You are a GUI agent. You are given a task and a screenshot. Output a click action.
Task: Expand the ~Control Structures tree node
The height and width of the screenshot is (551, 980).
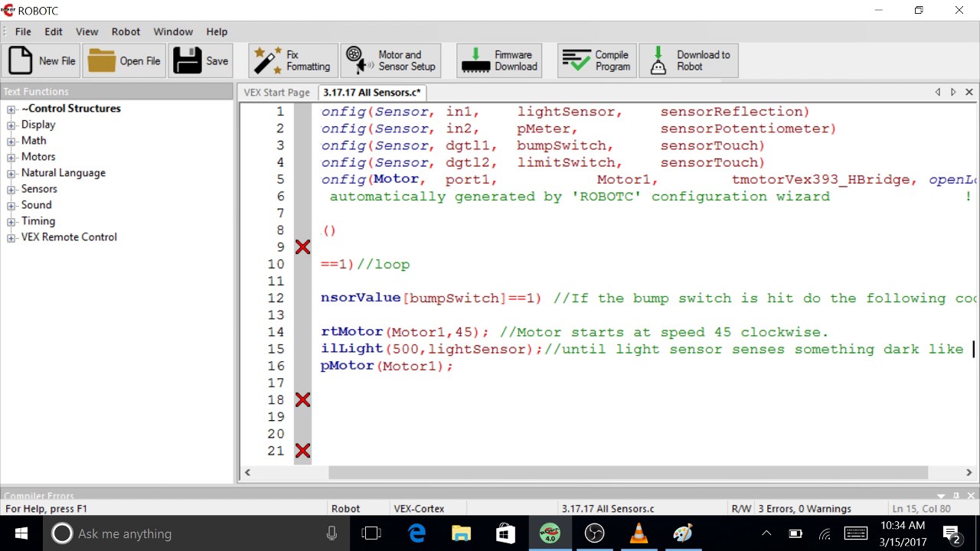click(x=11, y=109)
